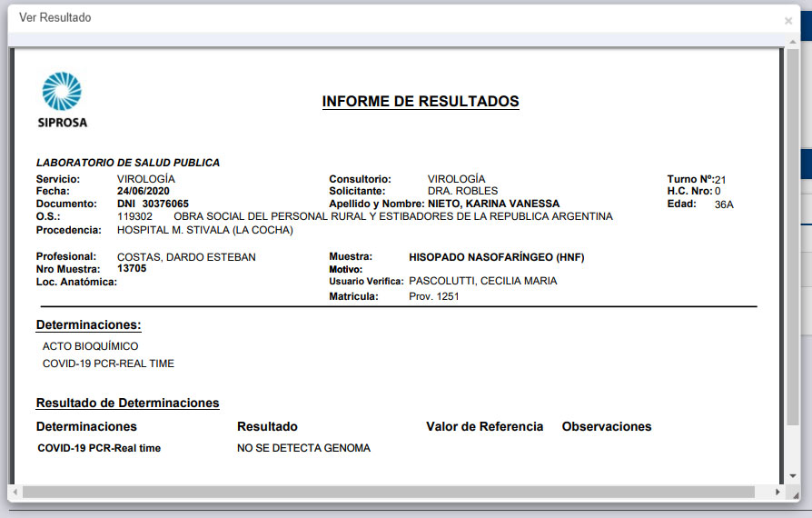Click Turno Nº value 21
812x518 pixels.
pos(720,180)
